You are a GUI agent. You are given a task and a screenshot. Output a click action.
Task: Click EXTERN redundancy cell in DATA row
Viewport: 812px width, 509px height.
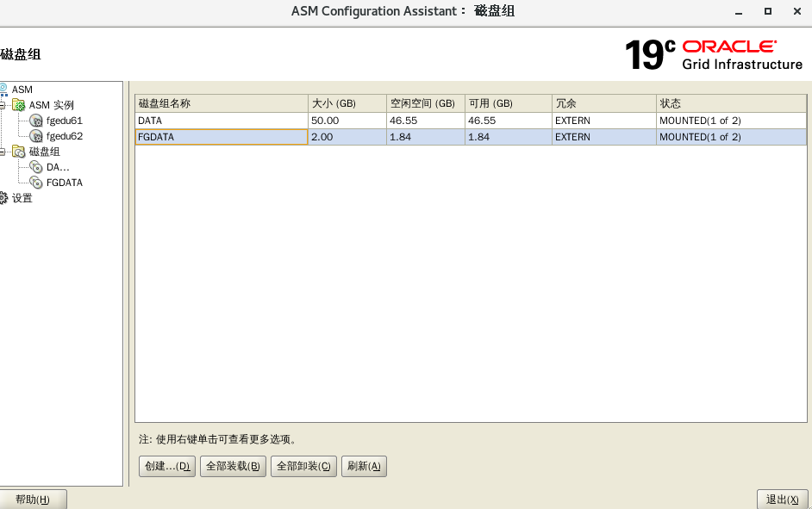tap(604, 121)
